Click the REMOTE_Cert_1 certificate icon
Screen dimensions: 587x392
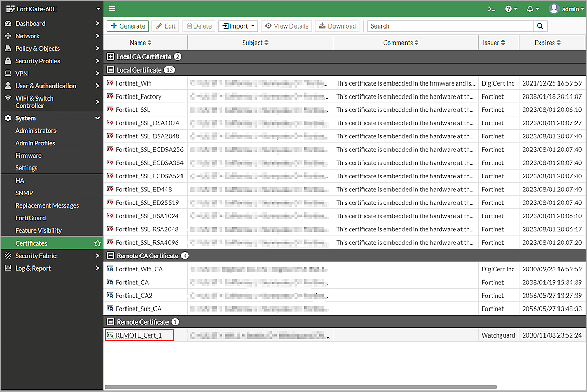(110, 335)
